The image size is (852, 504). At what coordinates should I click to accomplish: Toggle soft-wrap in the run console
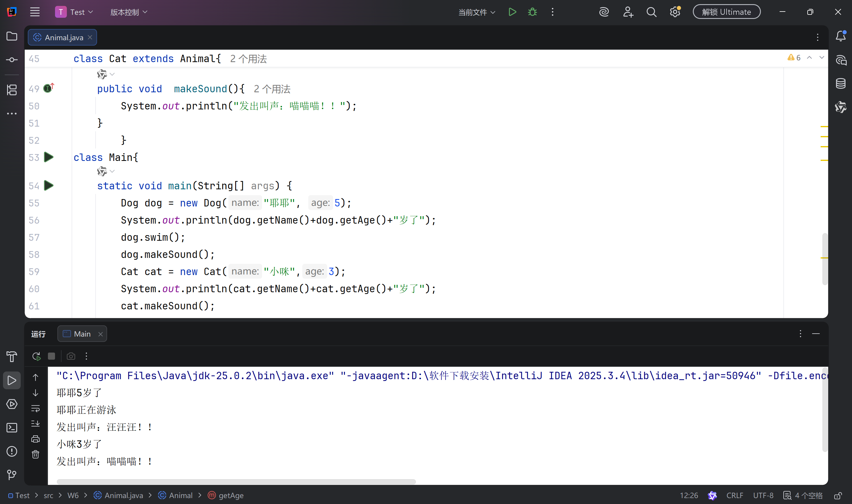pyautogui.click(x=36, y=408)
